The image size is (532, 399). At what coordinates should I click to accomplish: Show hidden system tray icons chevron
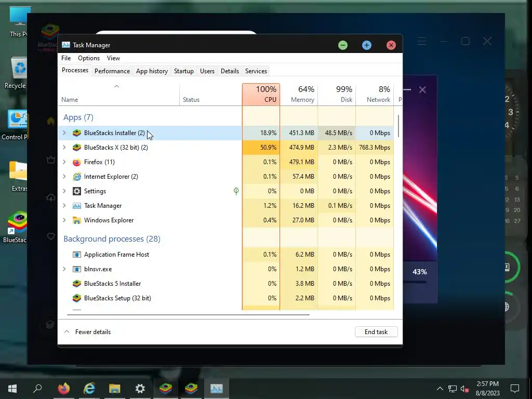[x=440, y=389]
